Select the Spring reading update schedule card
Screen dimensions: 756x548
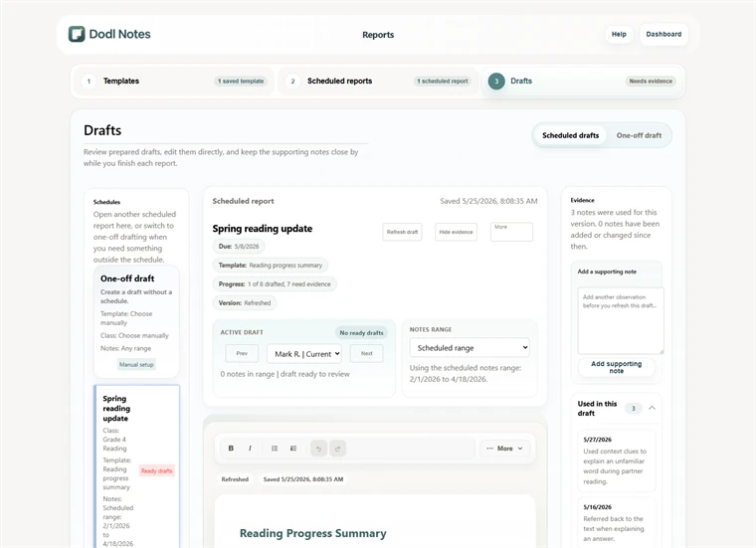tap(136, 466)
